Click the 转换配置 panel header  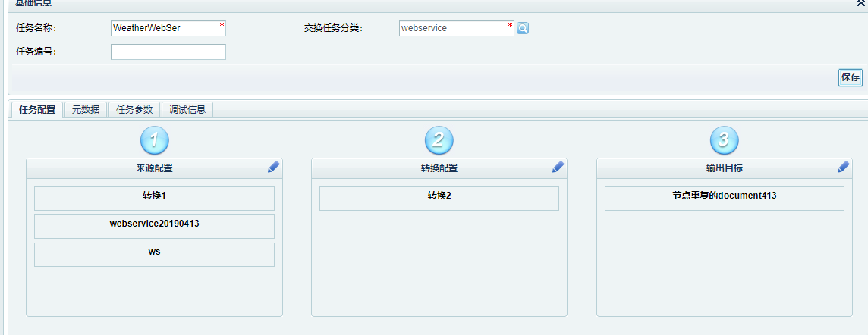tap(439, 168)
